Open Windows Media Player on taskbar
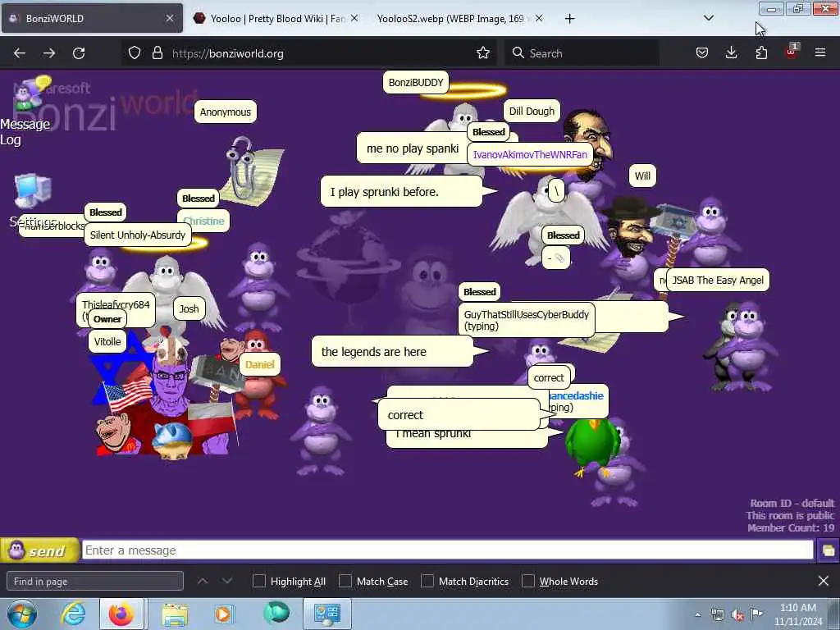 [x=224, y=614]
